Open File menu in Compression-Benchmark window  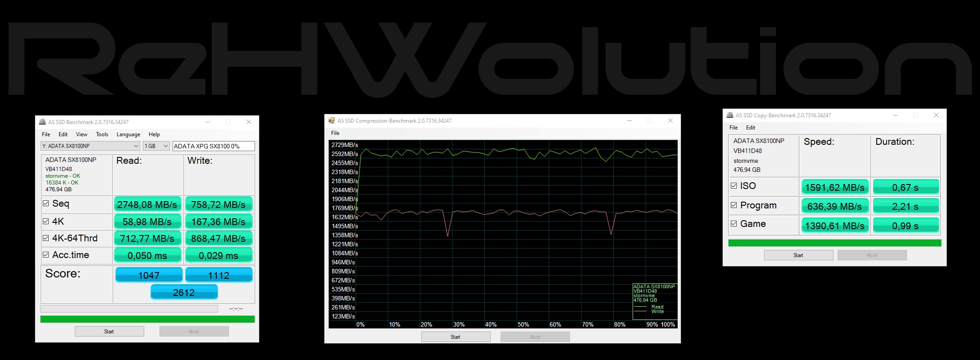[335, 133]
